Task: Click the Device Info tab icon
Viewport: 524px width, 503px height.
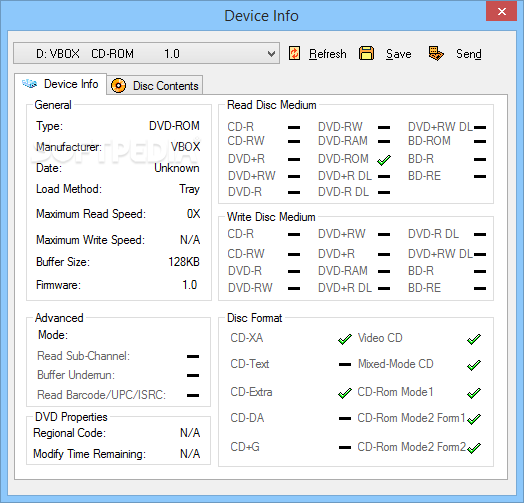Action: pos(29,84)
